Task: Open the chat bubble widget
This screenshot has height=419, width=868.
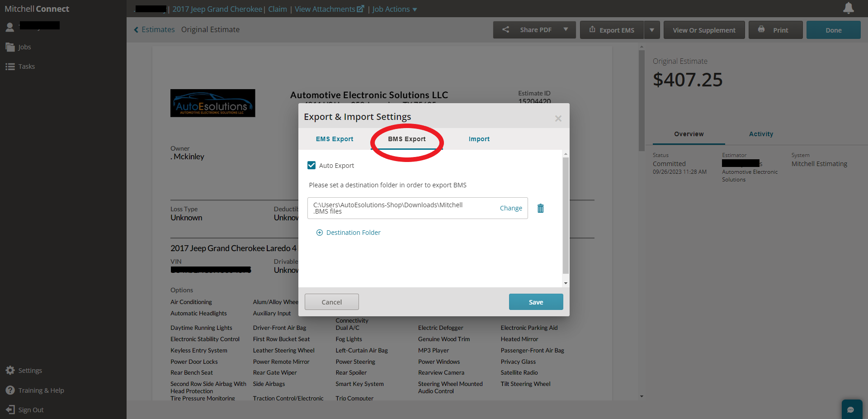Action: pyautogui.click(x=851, y=409)
